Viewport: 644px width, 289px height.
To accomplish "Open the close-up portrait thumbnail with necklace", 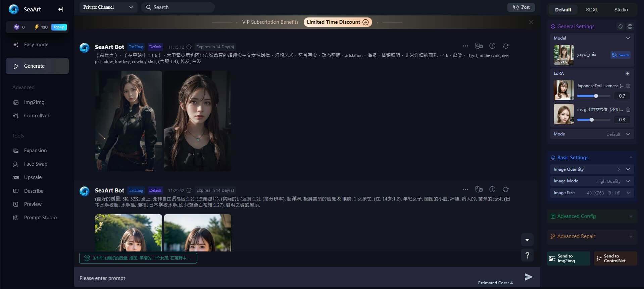I will (198, 121).
